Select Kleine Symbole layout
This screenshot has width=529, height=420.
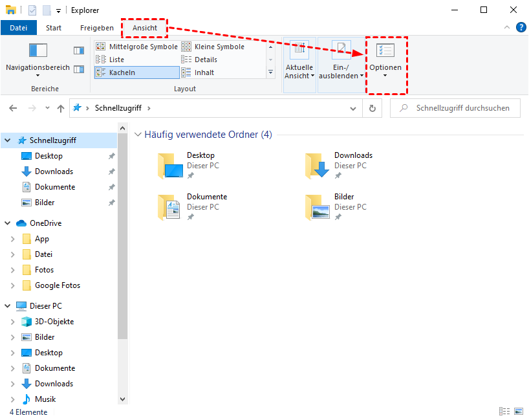coord(213,47)
